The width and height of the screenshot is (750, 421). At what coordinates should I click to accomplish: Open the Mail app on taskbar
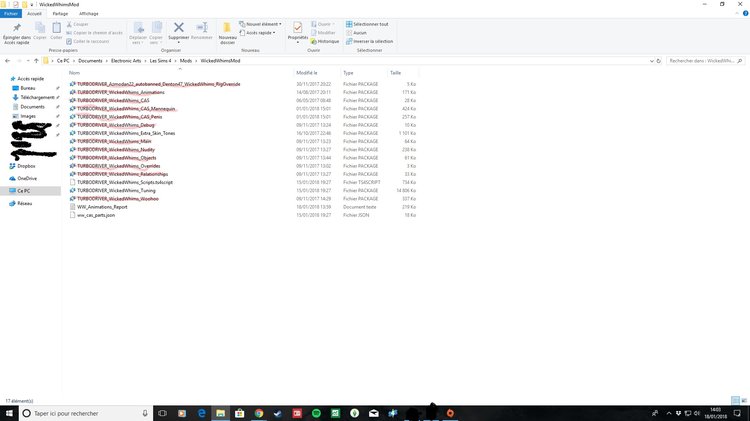374,413
